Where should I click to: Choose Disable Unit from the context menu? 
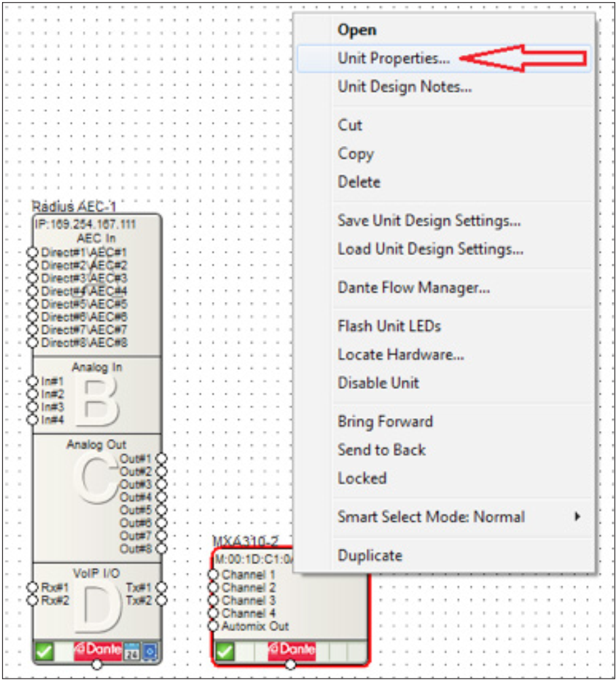pos(379,383)
